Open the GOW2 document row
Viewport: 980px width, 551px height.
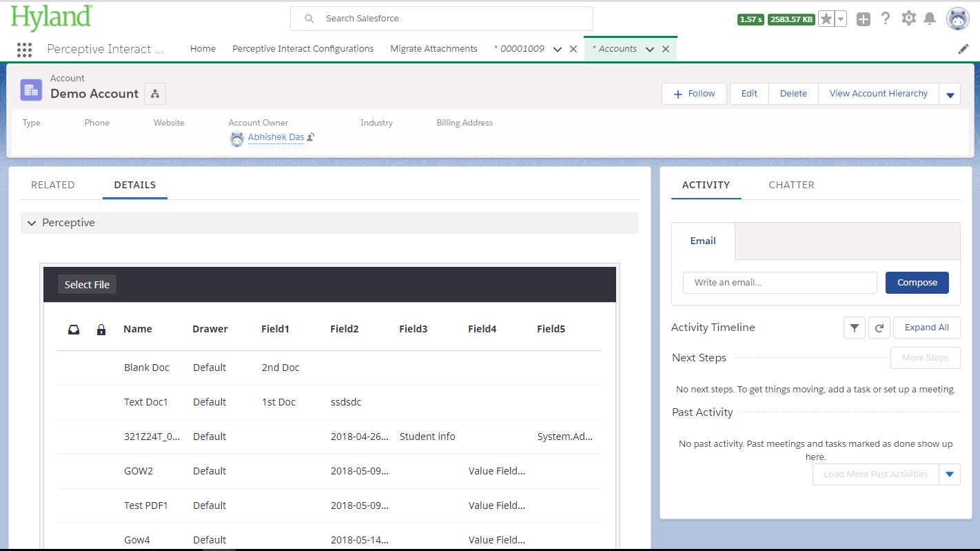coord(329,472)
